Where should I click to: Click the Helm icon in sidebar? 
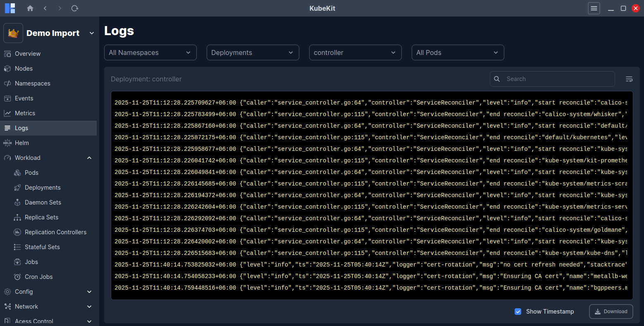7,143
